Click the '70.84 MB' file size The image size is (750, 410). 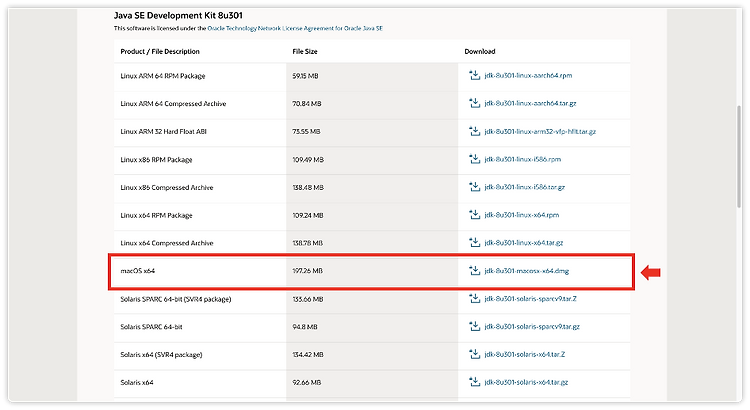tap(307, 103)
